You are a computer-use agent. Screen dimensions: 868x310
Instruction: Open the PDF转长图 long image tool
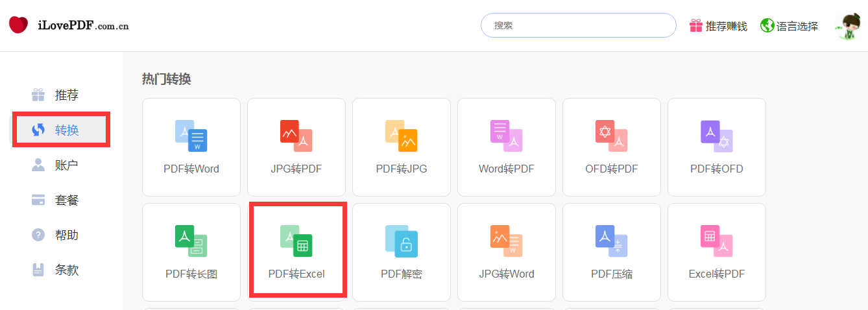pyautogui.click(x=191, y=252)
